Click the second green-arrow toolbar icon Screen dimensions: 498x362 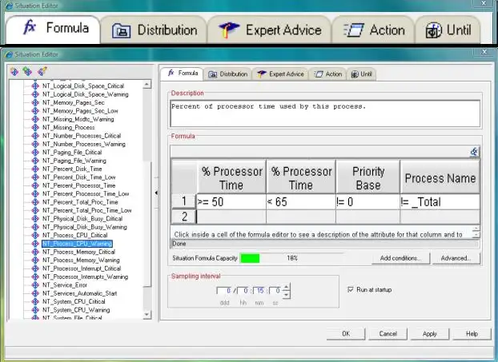(27, 71)
